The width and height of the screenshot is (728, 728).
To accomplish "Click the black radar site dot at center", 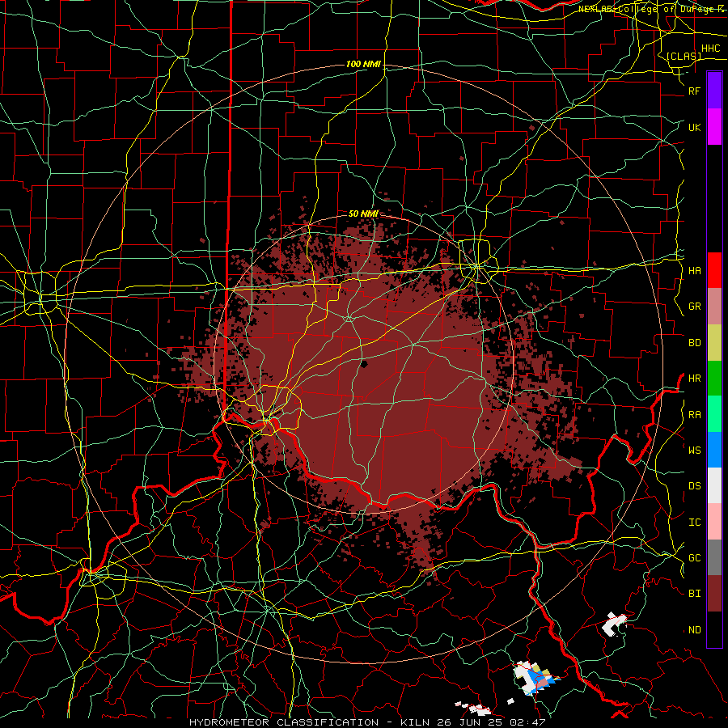I will coord(364,365).
